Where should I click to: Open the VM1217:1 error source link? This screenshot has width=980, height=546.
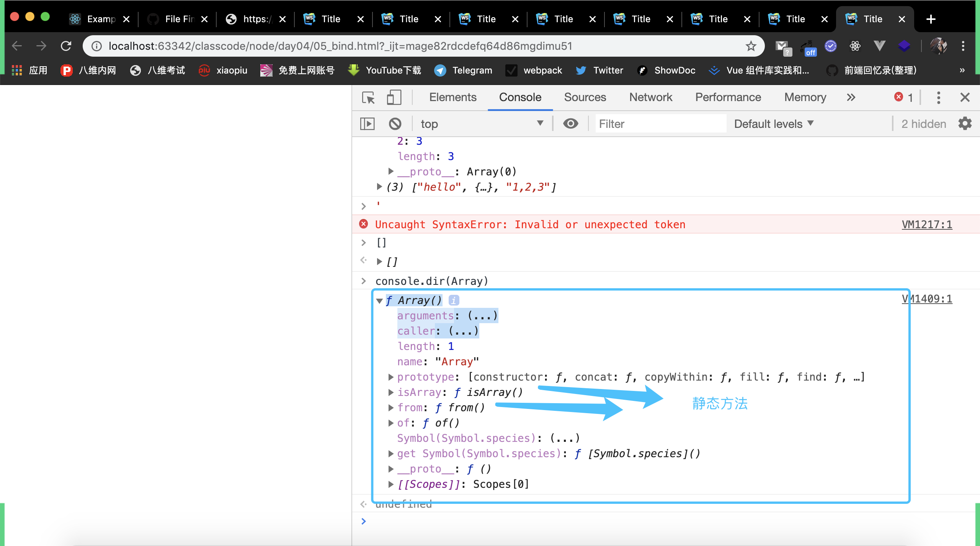click(926, 224)
